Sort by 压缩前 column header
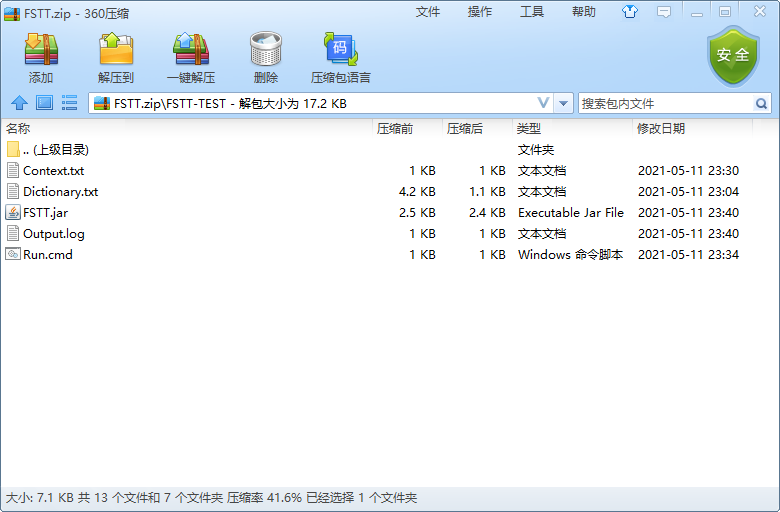The width and height of the screenshot is (780, 512). (407, 129)
